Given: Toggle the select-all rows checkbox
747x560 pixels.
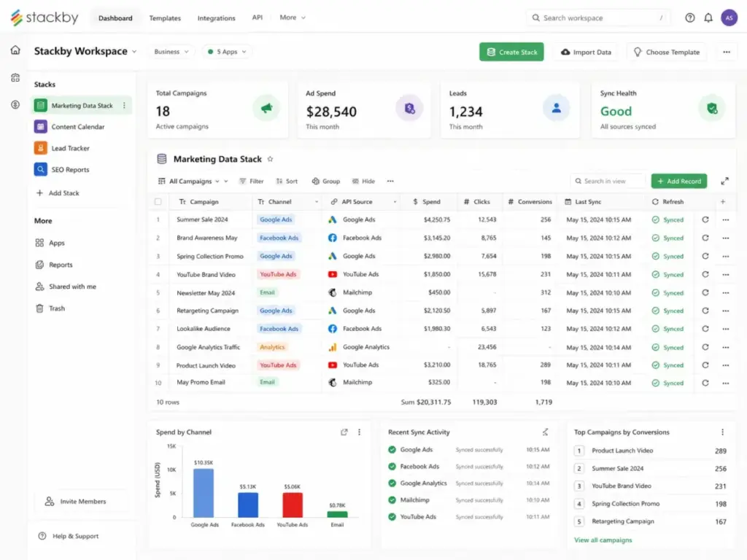Looking at the screenshot, I should click(x=158, y=202).
